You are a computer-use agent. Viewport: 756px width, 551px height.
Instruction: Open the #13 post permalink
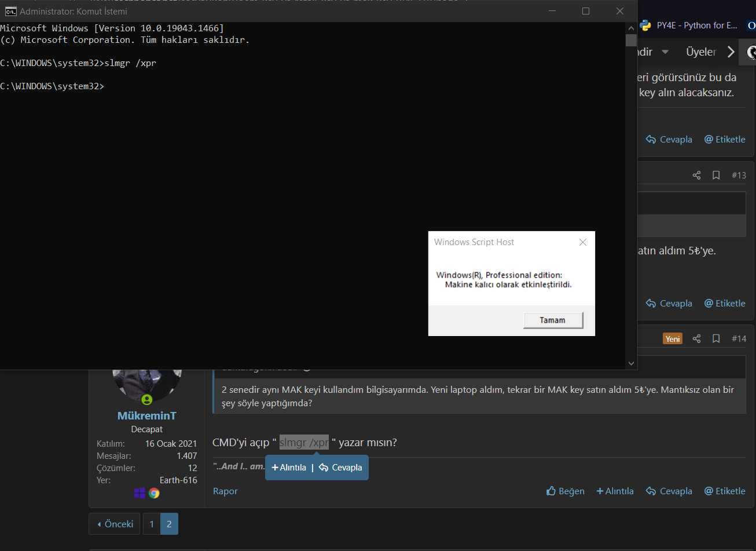click(x=739, y=175)
